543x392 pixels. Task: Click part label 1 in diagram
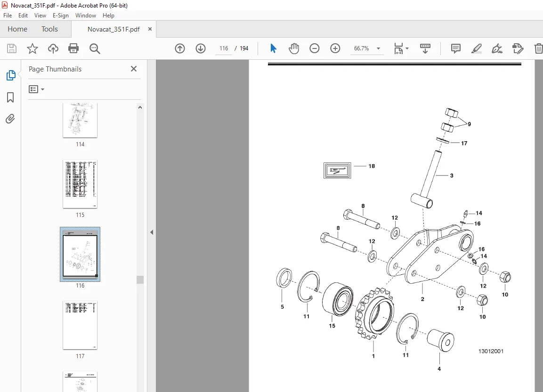tap(373, 356)
